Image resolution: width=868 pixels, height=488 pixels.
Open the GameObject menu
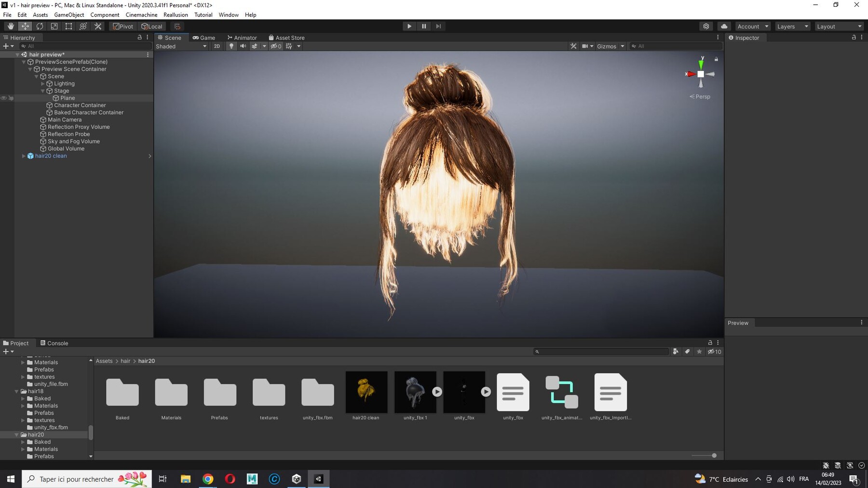(69, 15)
